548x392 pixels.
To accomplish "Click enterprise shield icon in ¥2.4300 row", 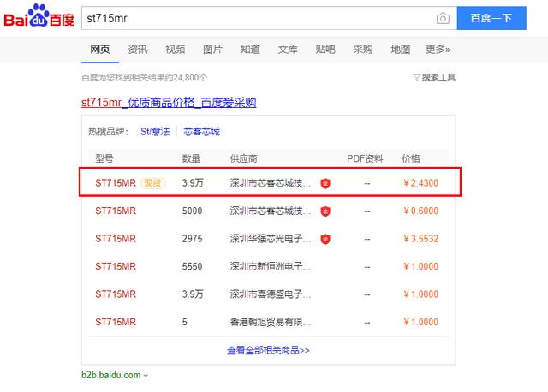I will point(325,183).
